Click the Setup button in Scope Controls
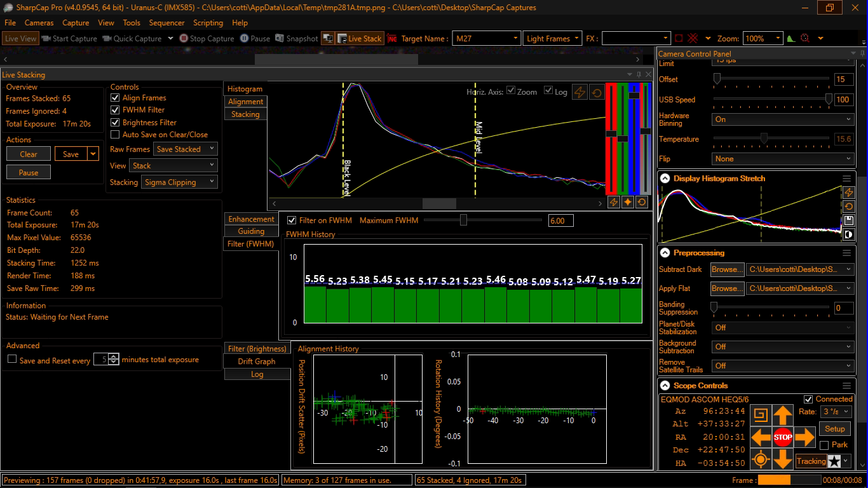The image size is (868, 488). point(834,429)
